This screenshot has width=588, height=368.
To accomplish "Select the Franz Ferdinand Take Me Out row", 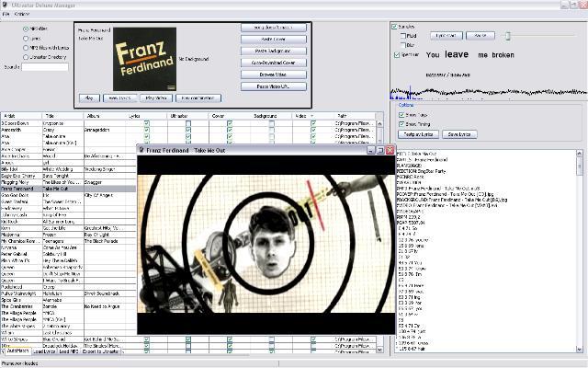I will click(x=68, y=189).
